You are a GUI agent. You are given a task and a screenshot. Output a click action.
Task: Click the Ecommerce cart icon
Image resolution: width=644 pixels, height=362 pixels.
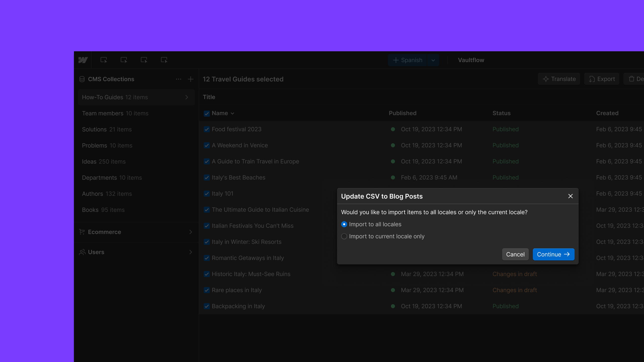pos(82,232)
